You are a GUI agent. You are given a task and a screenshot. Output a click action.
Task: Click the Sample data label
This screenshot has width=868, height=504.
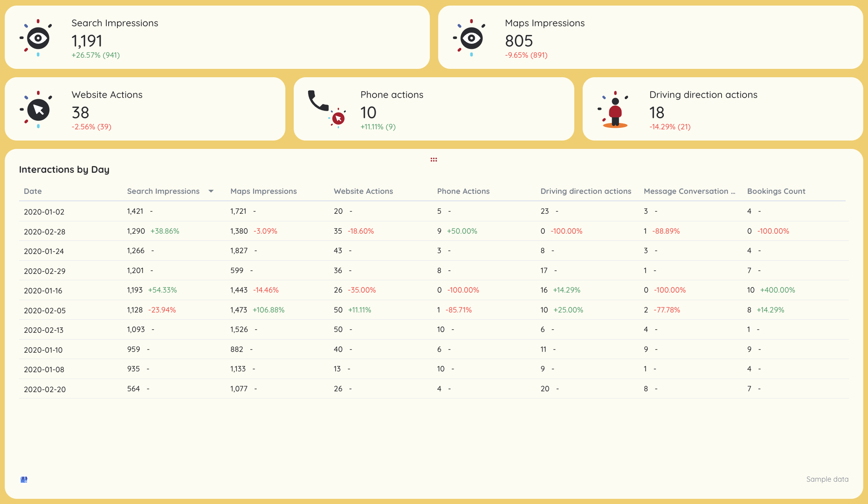(x=827, y=479)
